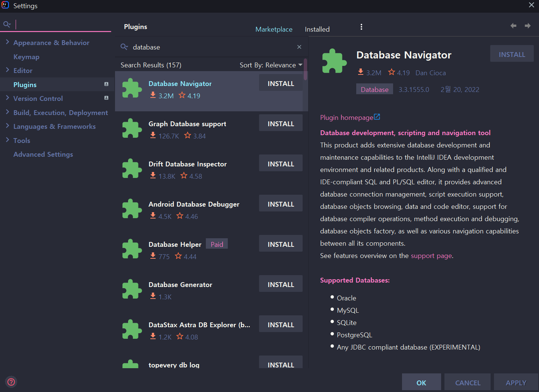Viewport: 539px width, 392px height.
Task: Click the large Database Navigator detail icon
Action: [334, 61]
